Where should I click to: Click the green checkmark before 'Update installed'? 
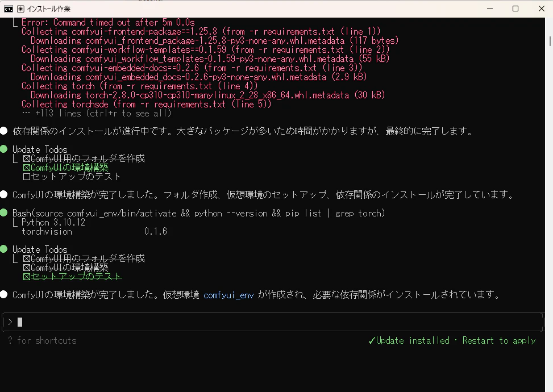pos(371,340)
